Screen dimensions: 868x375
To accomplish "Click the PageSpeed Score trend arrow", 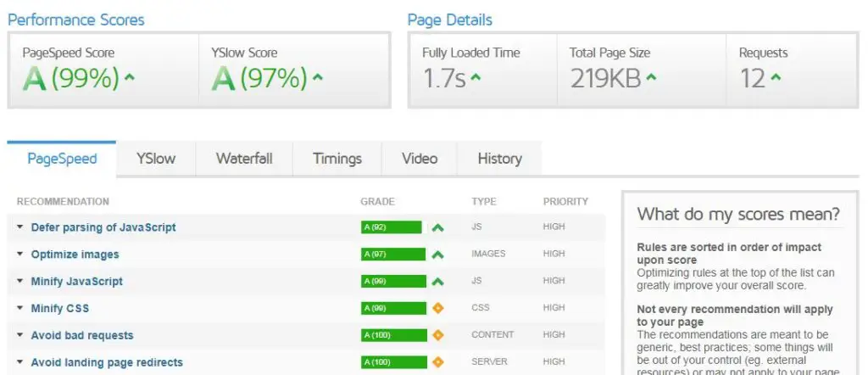I will coord(130,78).
